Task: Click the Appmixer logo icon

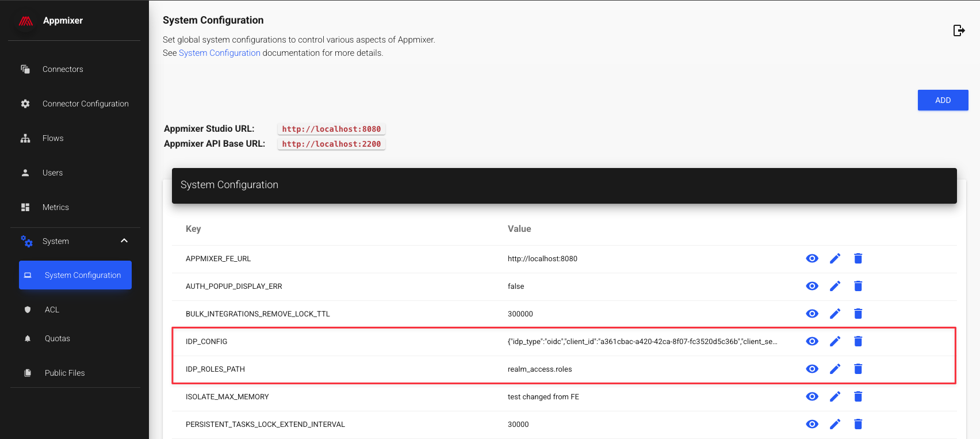Action: pyautogui.click(x=26, y=21)
